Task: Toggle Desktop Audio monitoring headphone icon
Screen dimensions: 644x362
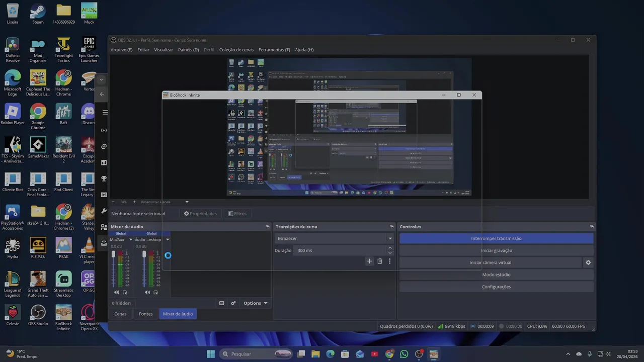Action: [156, 292]
